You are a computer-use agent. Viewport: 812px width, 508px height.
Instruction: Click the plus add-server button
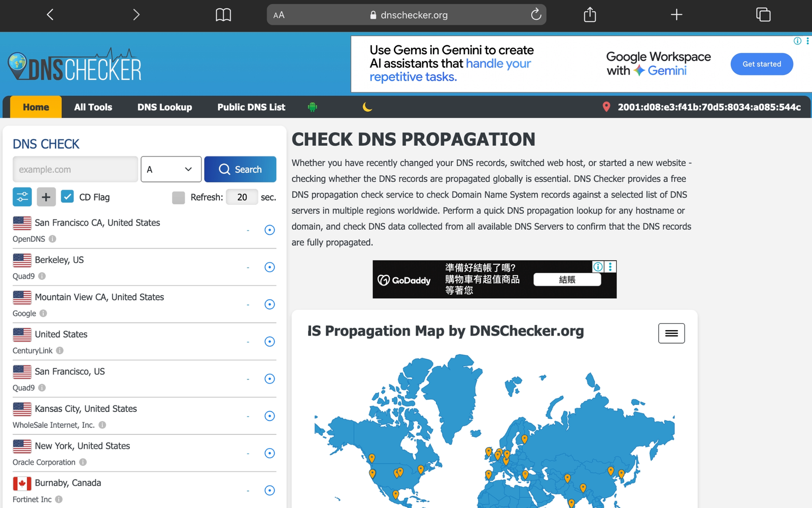pyautogui.click(x=46, y=197)
